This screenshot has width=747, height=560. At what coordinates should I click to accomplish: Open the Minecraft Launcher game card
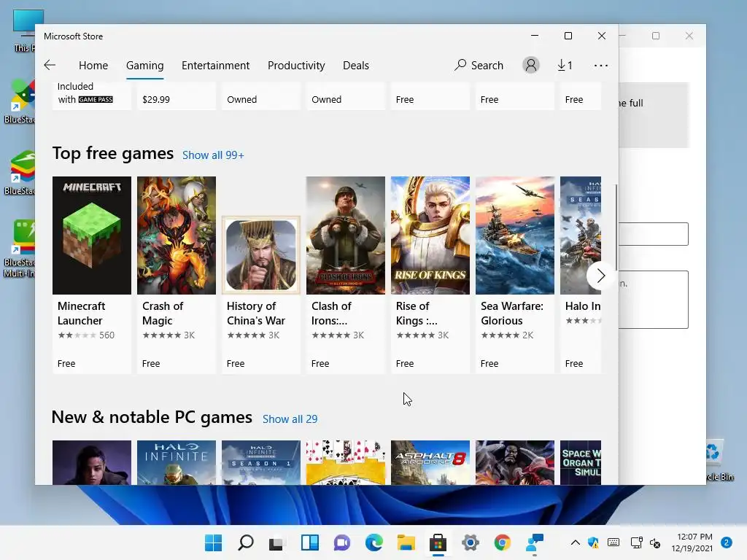92,275
